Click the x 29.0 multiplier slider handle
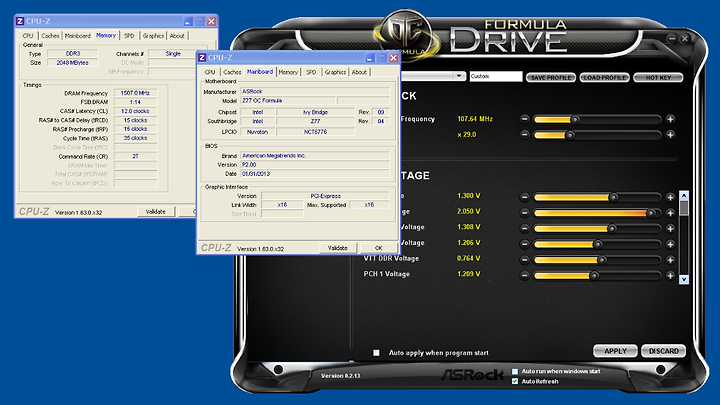Viewport: 720px width, 405px height. tap(570, 135)
